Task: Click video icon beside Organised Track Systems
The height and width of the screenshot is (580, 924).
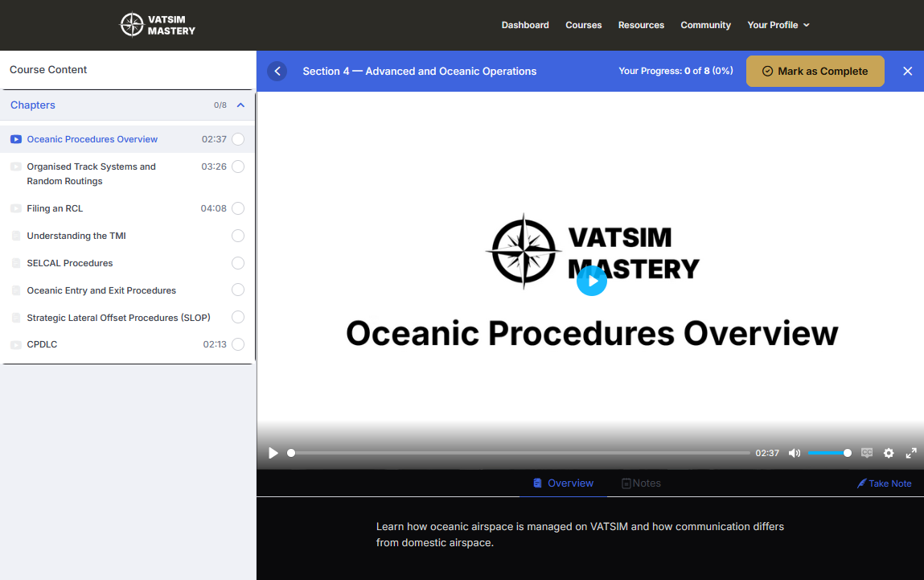Action: [x=16, y=167]
